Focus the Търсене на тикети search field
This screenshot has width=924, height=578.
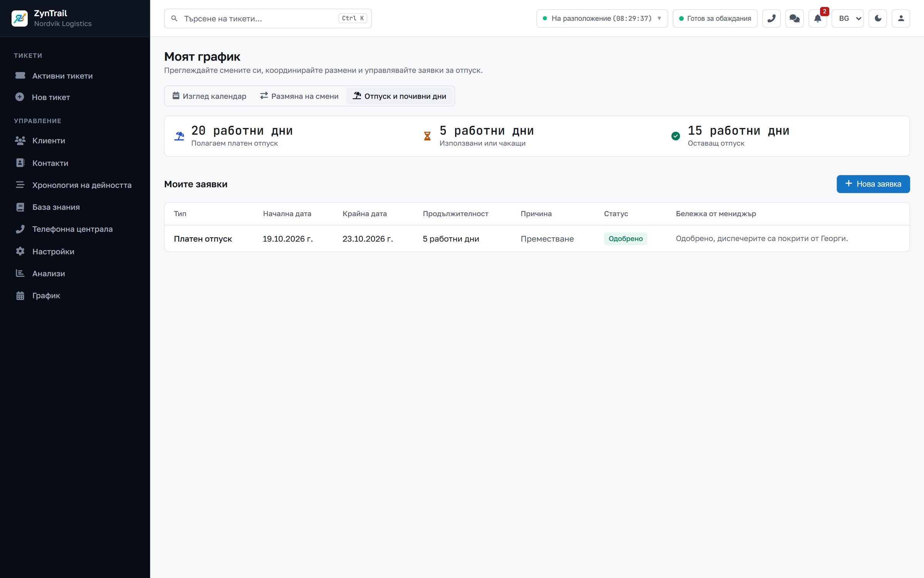(268, 18)
